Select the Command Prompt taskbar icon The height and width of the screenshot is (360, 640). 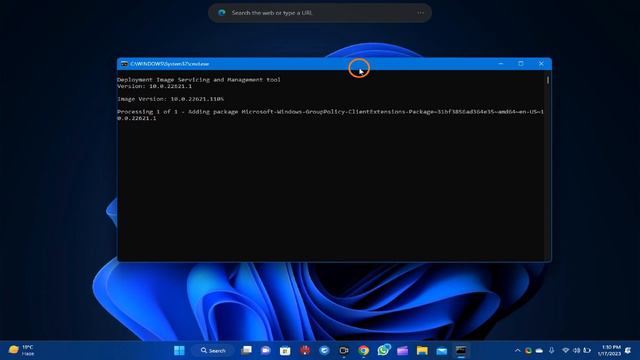click(461, 350)
